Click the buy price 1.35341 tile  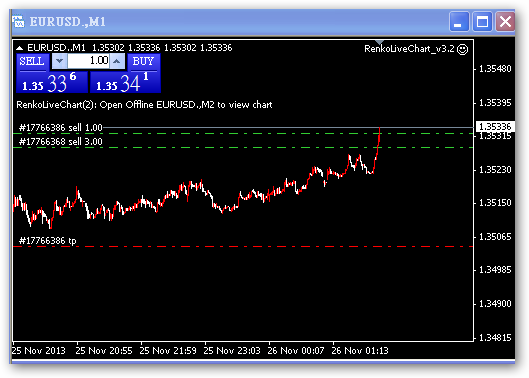[125, 82]
